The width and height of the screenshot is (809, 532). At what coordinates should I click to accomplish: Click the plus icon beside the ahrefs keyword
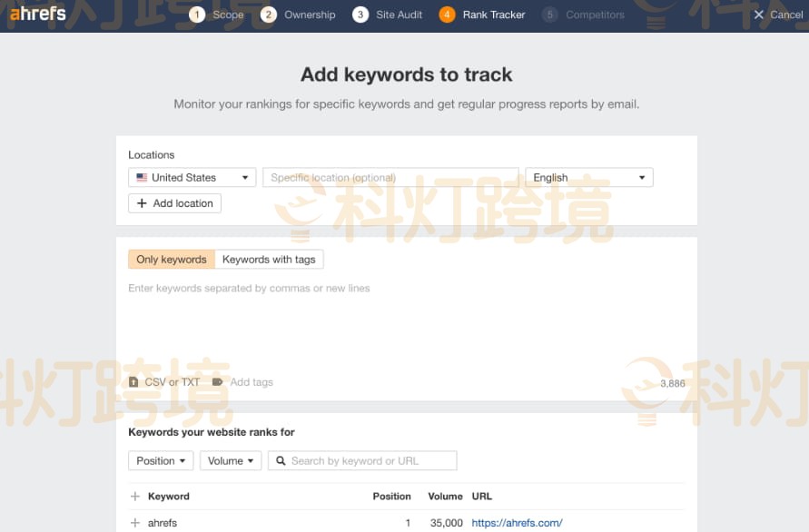[x=135, y=523]
